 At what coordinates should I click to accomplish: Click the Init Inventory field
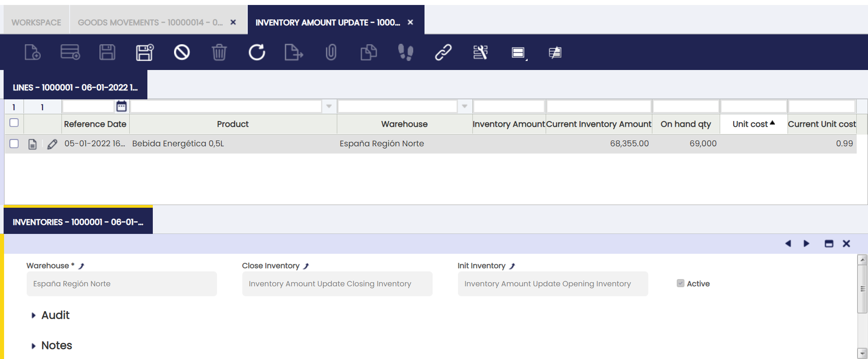(553, 284)
